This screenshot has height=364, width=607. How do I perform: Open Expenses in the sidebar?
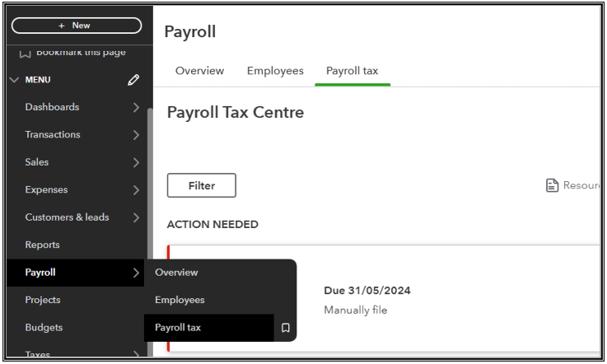[46, 189]
